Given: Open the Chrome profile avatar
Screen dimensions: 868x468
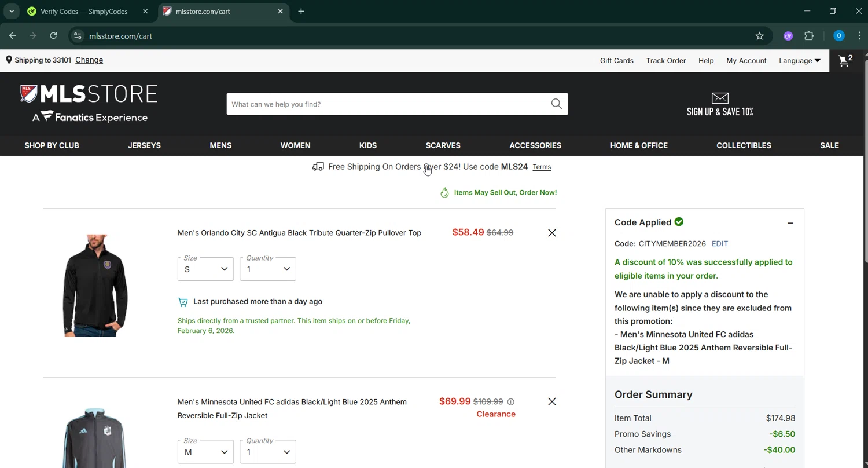Looking at the screenshot, I should pyautogui.click(x=838, y=36).
